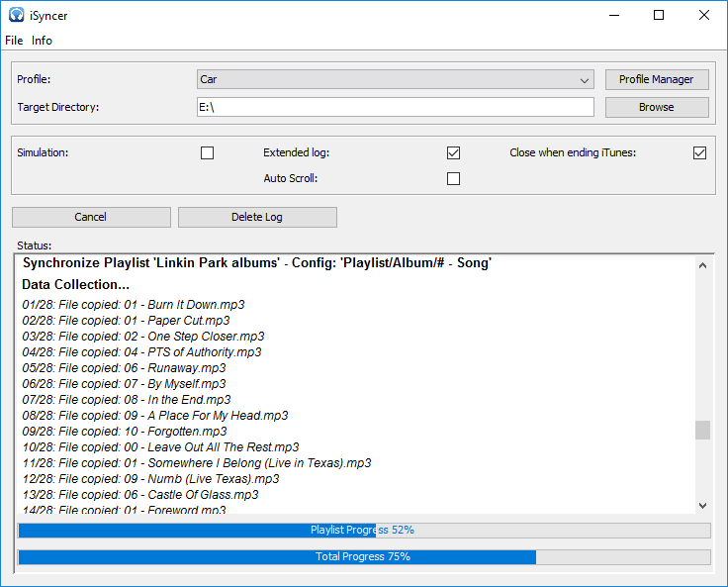
Task: Enable the Auto Scroll checkbox
Action: point(453,178)
